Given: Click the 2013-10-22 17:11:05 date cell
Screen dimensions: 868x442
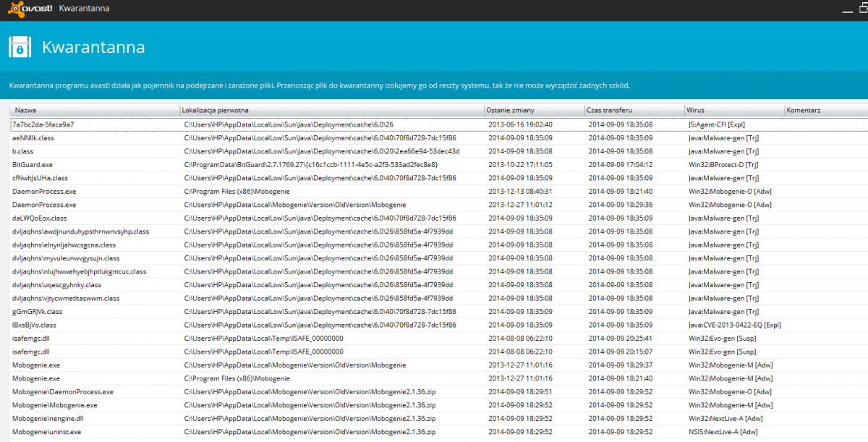Looking at the screenshot, I should point(519,164).
